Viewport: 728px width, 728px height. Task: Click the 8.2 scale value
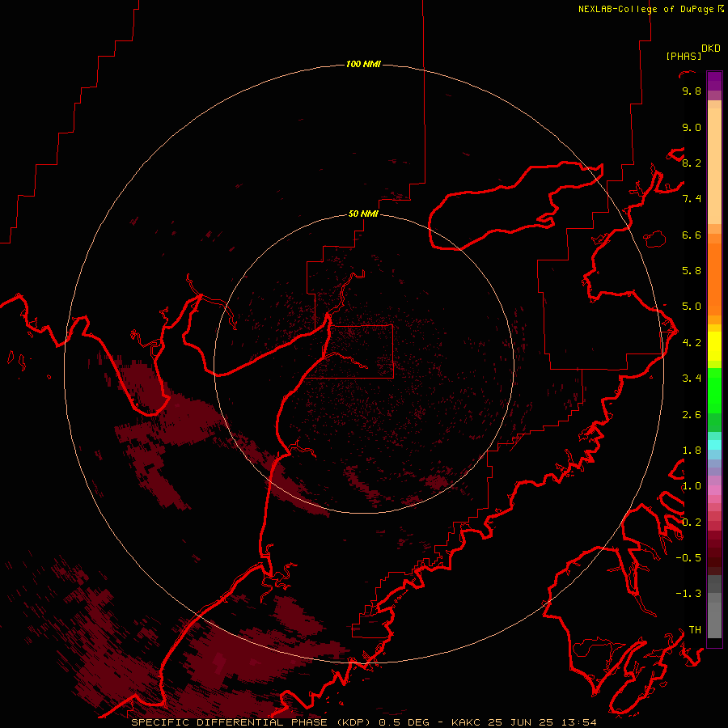point(692,163)
